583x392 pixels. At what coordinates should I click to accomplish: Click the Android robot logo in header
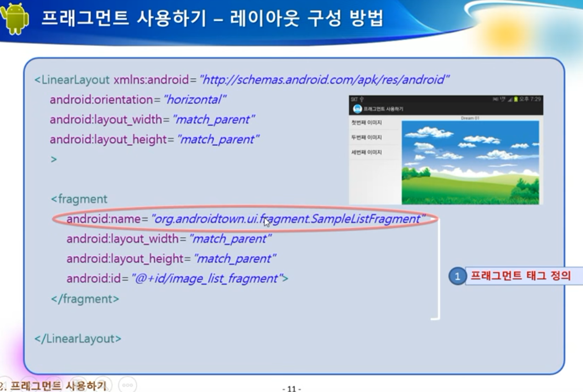pyautogui.click(x=15, y=19)
